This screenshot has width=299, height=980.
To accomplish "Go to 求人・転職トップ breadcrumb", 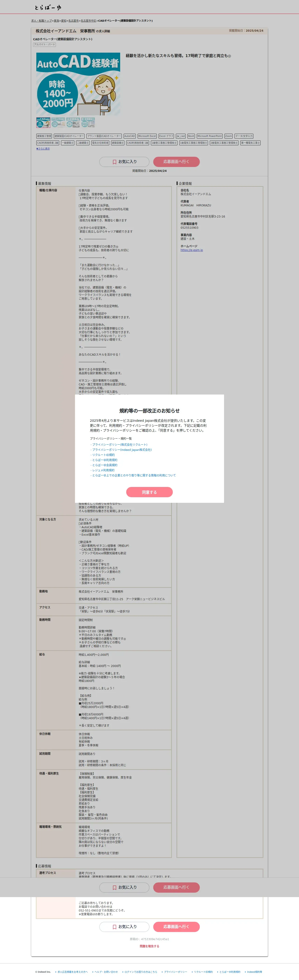I will 41,20.
